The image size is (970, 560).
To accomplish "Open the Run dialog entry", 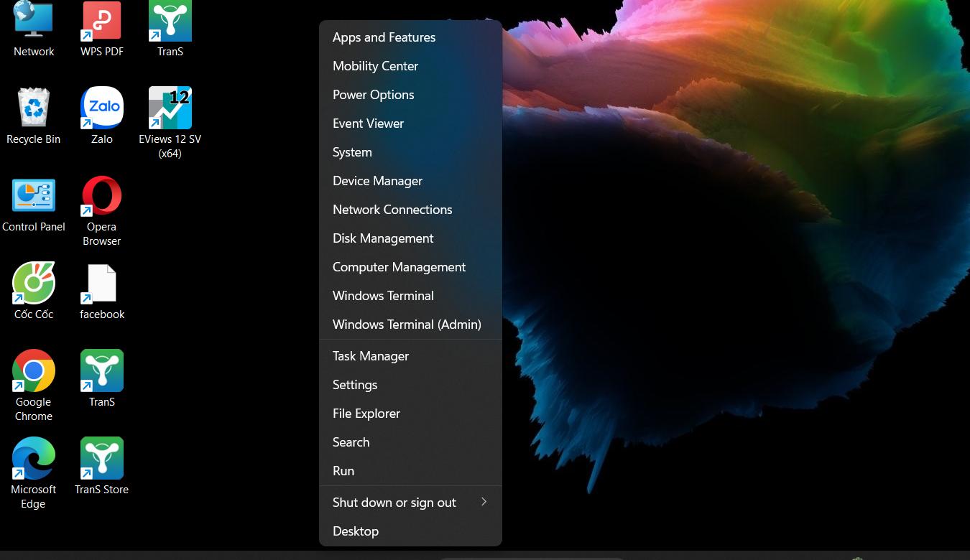I will click(410, 471).
